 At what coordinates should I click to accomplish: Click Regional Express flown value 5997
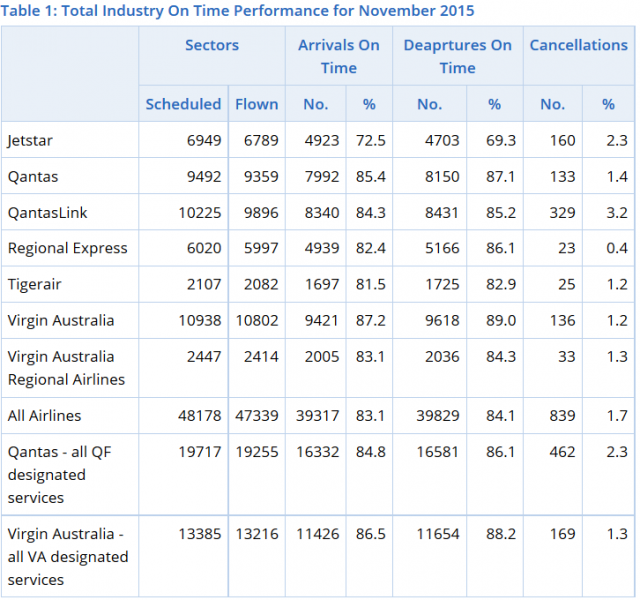tap(261, 248)
